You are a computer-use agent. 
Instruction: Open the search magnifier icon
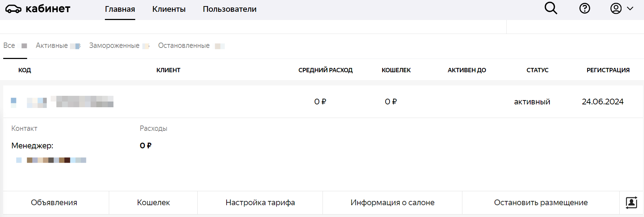point(551,8)
